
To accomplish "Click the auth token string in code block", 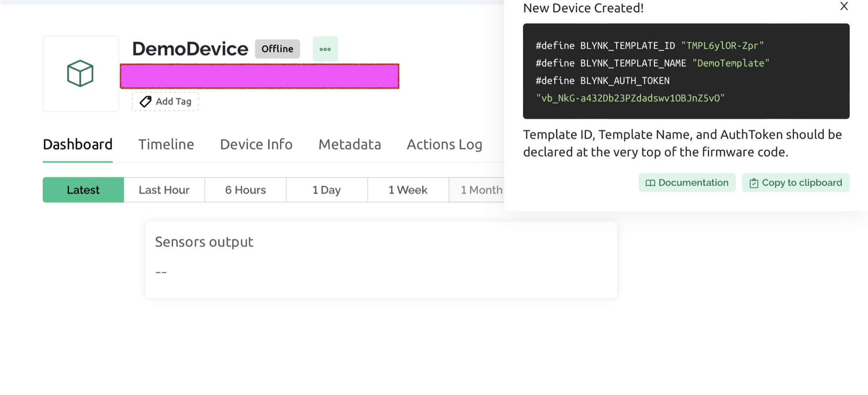I will [x=630, y=98].
